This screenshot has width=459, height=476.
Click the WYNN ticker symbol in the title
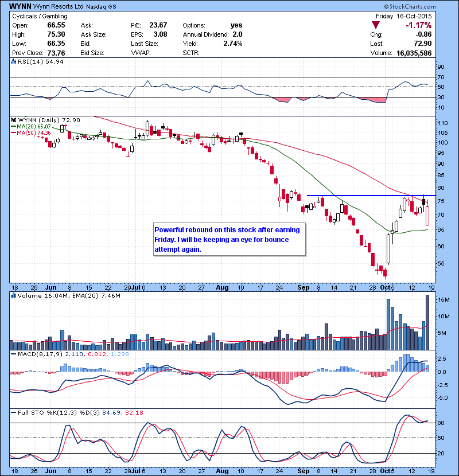20,6
